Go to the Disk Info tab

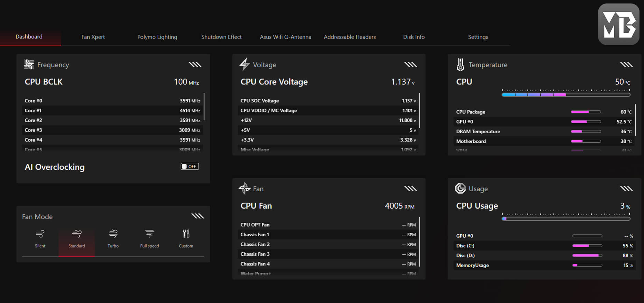pos(414,37)
